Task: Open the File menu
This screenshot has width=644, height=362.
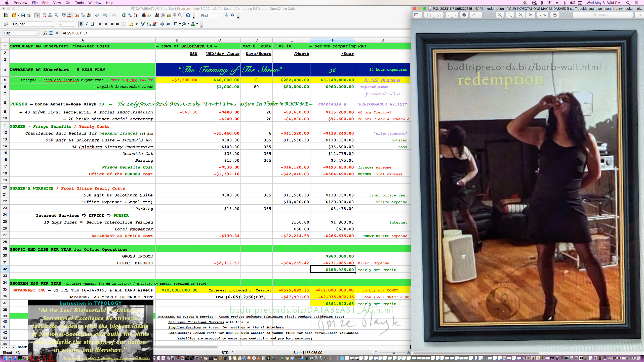Action: [x=35, y=3]
